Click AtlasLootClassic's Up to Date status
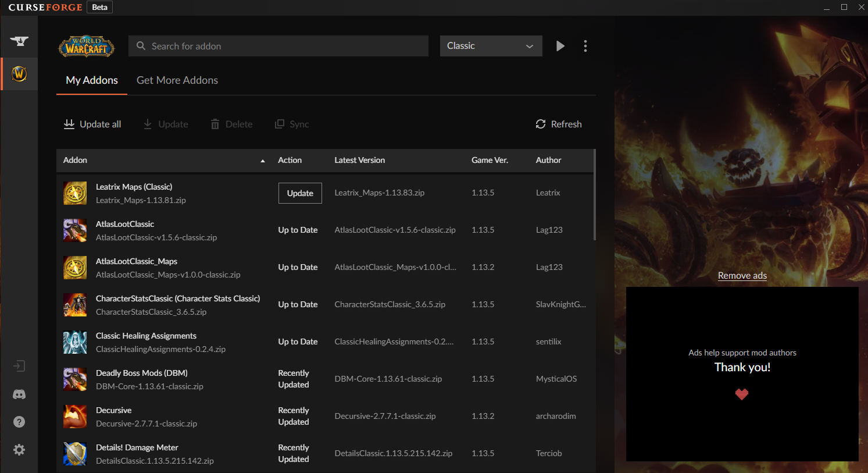Screen dimensions: 868x473 click(x=298, y=230)
